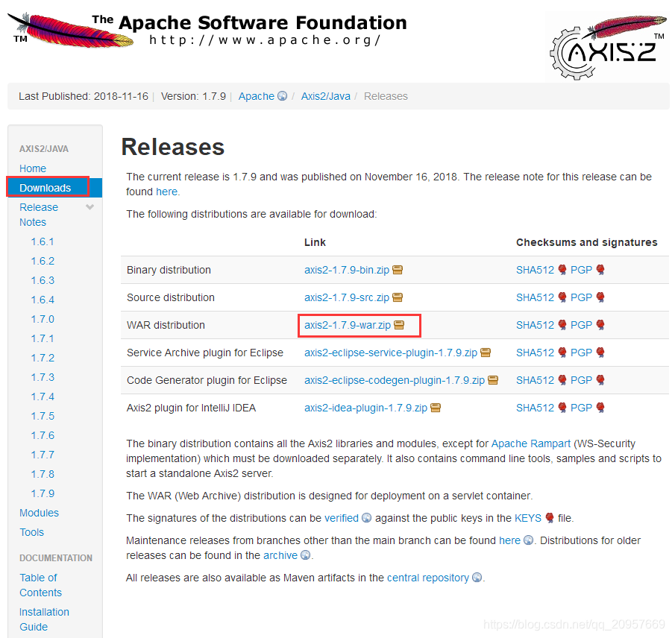The height and width of the screenshot is (638, 672).
Task: Click the Axis2/Java breadcrumb link
Action: coord(326,96)
